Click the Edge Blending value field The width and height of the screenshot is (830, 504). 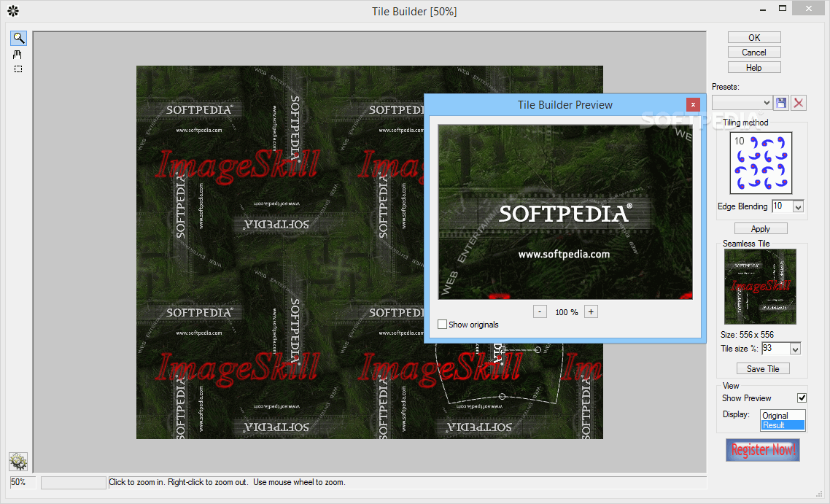pos(783,206)
